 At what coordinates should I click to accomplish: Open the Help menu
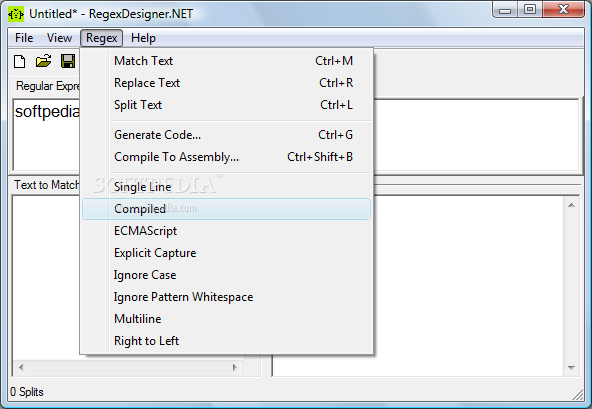[x=143, y=38]
